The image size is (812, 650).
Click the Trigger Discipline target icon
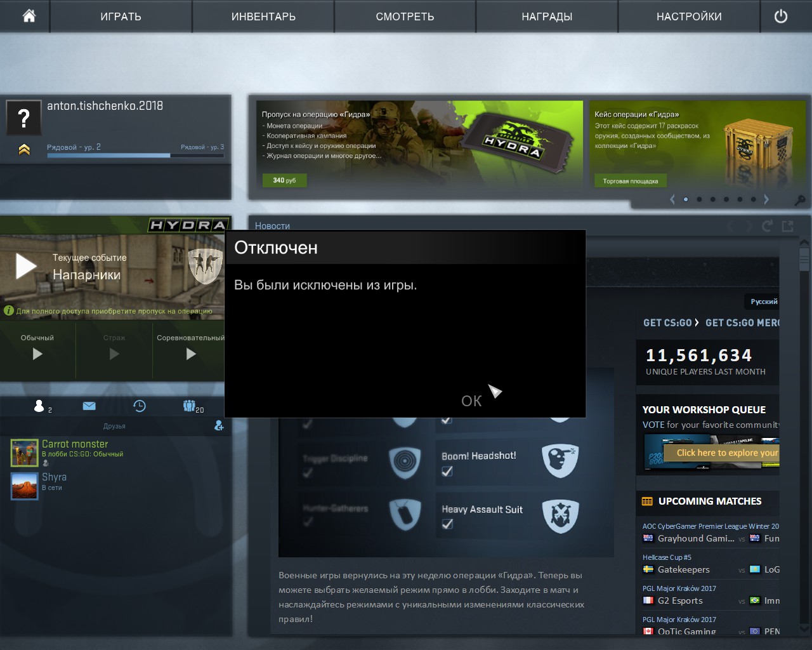(x=404, y=461)
